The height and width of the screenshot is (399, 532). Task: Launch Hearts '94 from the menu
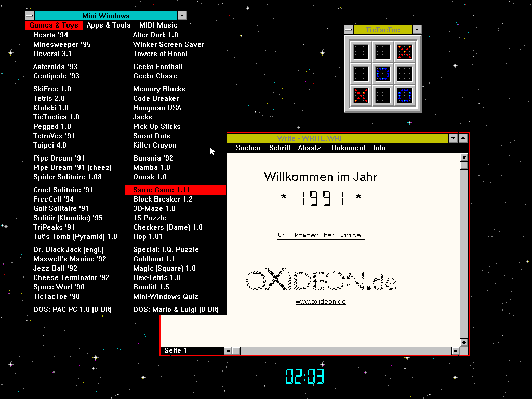tap(50, 35)
